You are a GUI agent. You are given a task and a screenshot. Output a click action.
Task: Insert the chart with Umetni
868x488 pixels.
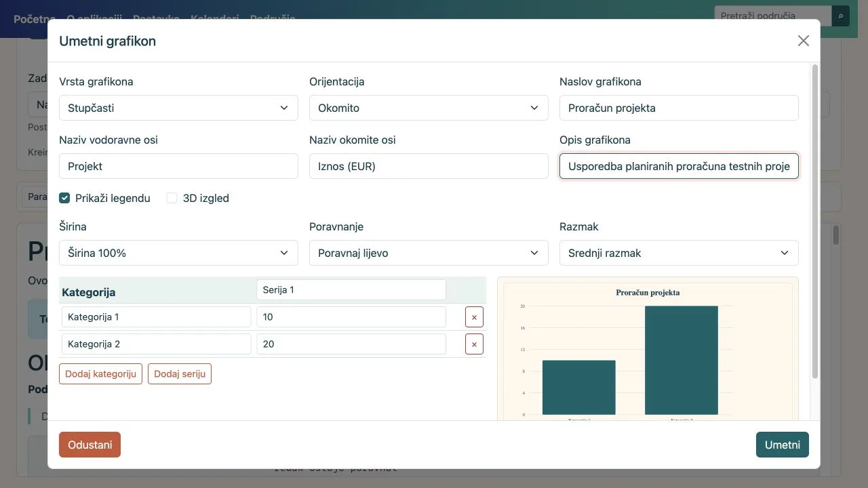pyautogui.click(x=783, y=445)
